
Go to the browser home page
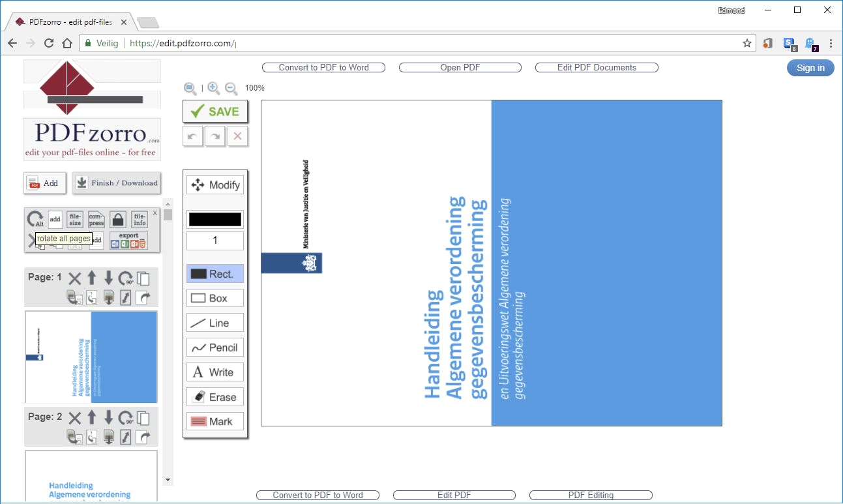pyautogui.click(x=67, y=43)
